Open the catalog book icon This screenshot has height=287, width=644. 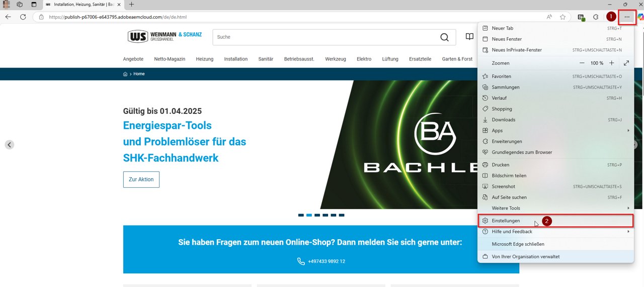click(469, 37)
